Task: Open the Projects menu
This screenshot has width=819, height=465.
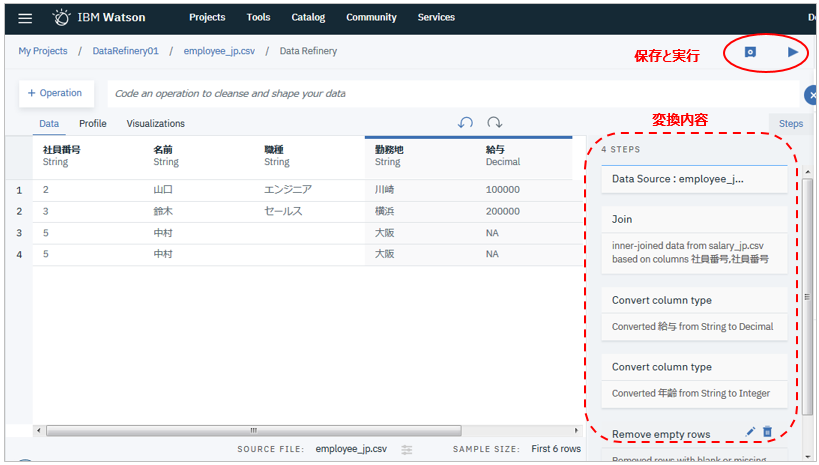Action: [207, 17]
